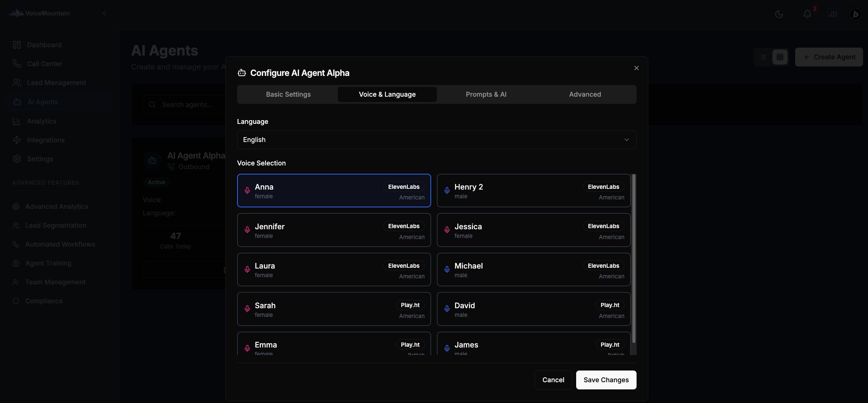
Task: Go to the Advanced tab
Action: (585, 94)
